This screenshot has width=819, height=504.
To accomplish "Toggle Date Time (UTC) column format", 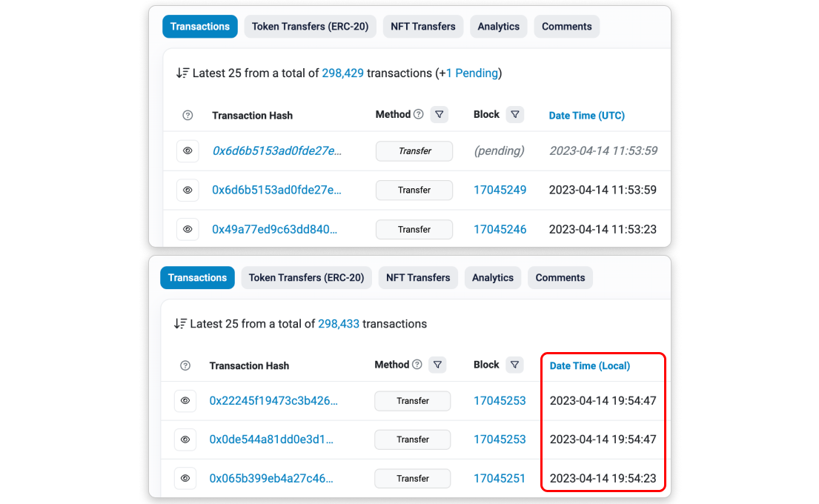I will (586, 116).
